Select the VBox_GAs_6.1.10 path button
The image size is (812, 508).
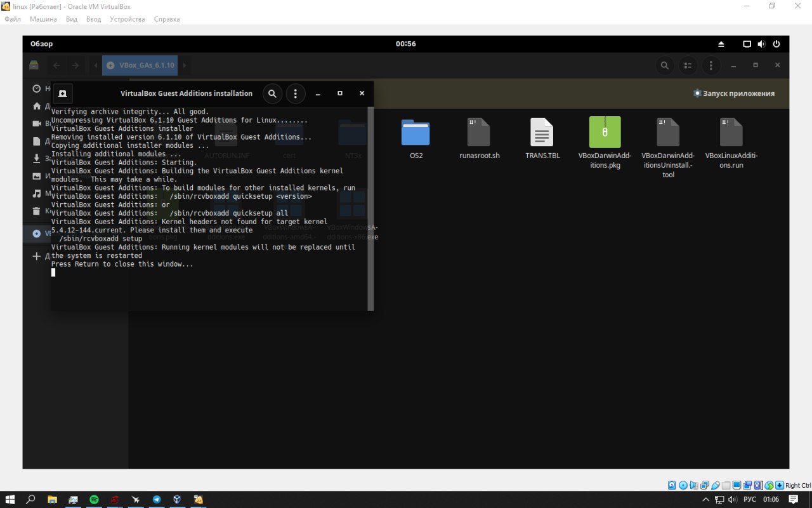point(140,65)
